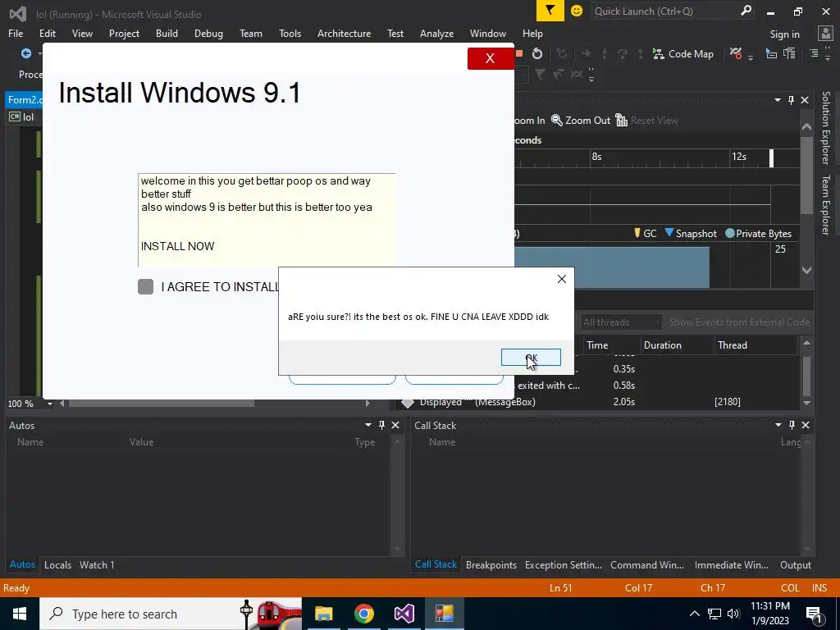Open the Help menu

(532, 33)
